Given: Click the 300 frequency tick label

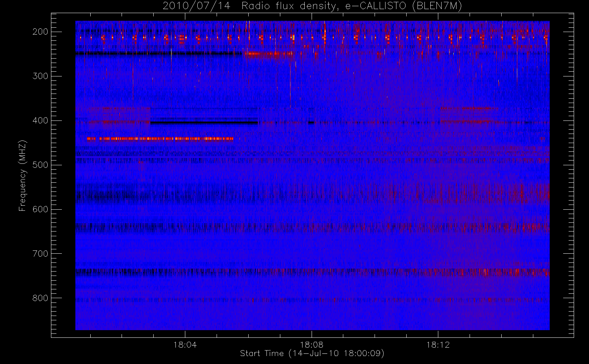Looking at the screenshot, I should coord(40,76).
